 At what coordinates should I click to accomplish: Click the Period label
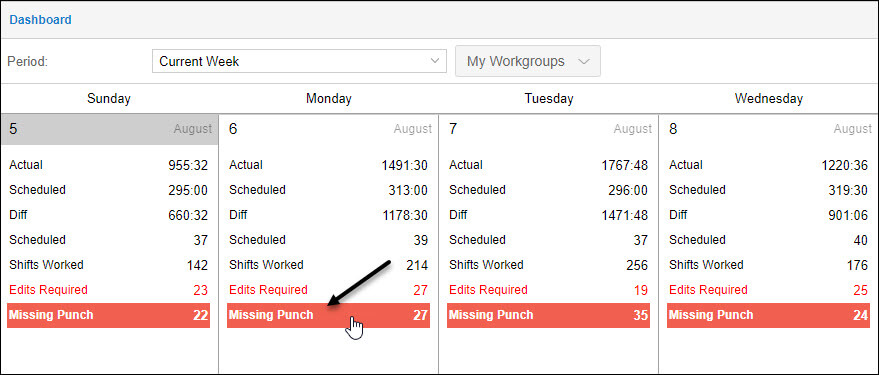tap(27, 61)
